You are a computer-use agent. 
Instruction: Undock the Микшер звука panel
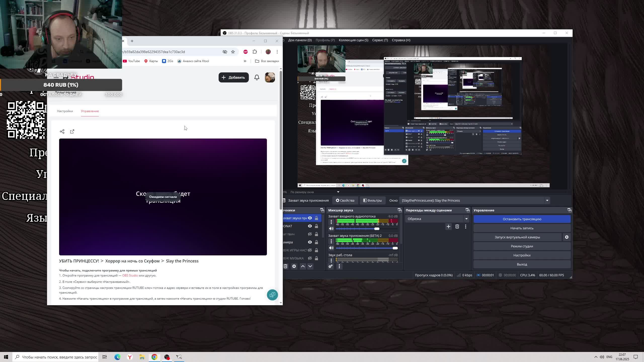(399, 210)
